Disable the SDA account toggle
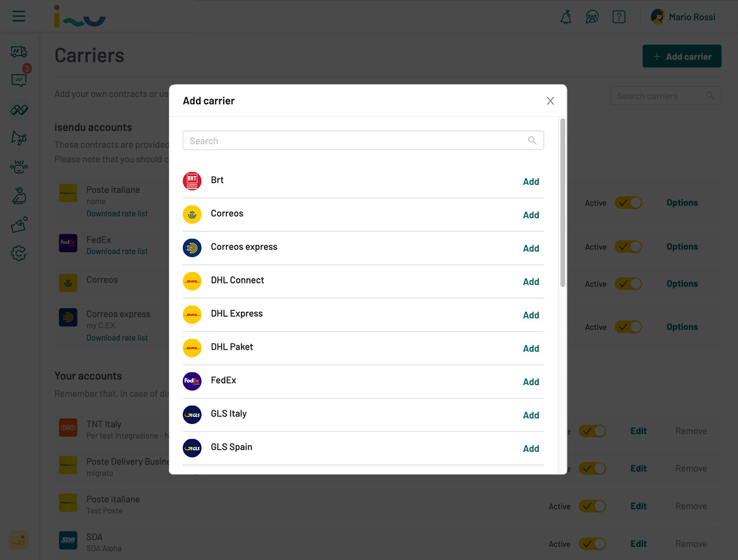 click(x=592, y=544)
